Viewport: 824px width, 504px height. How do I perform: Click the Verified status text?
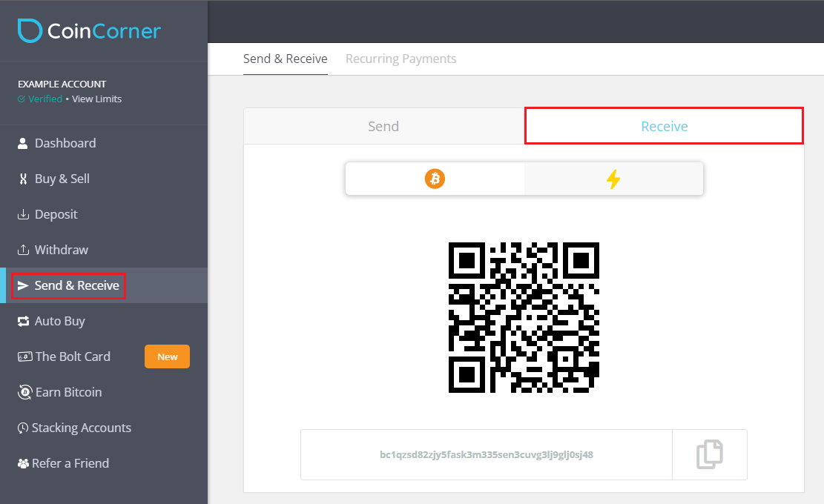tap(45, 99)
